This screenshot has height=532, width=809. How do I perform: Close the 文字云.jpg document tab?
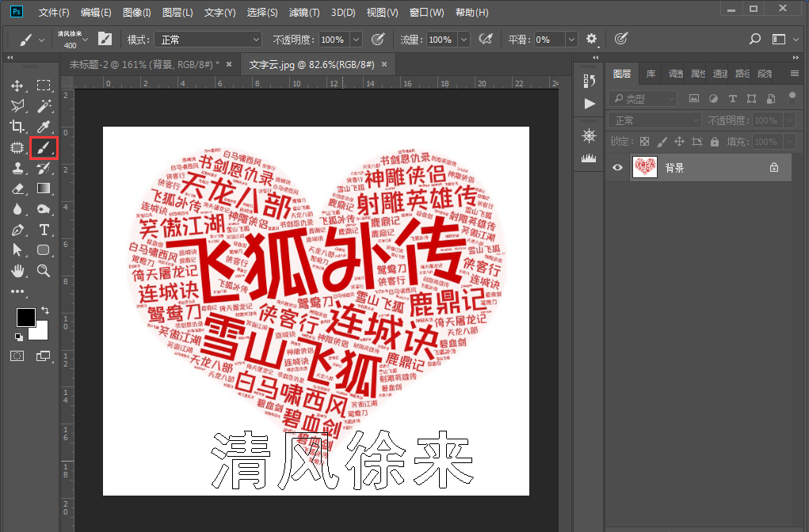[384, 64]
